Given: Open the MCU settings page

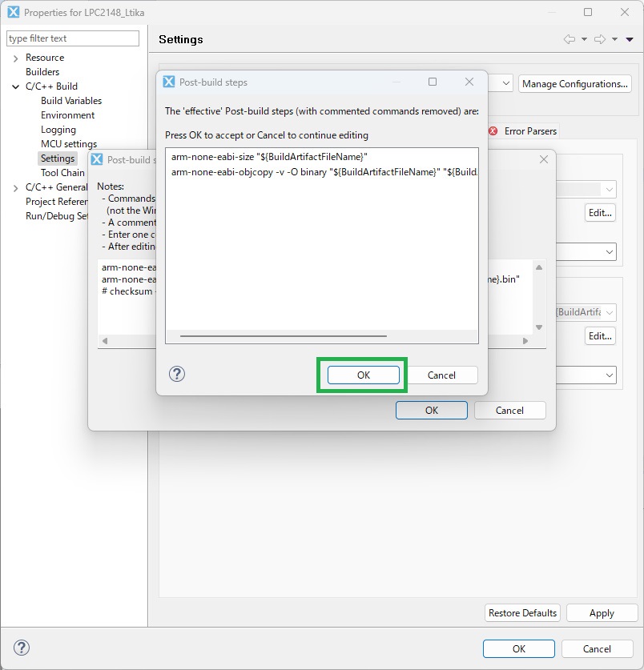Looking at the screenshot, I should click(x=69, y=144).
